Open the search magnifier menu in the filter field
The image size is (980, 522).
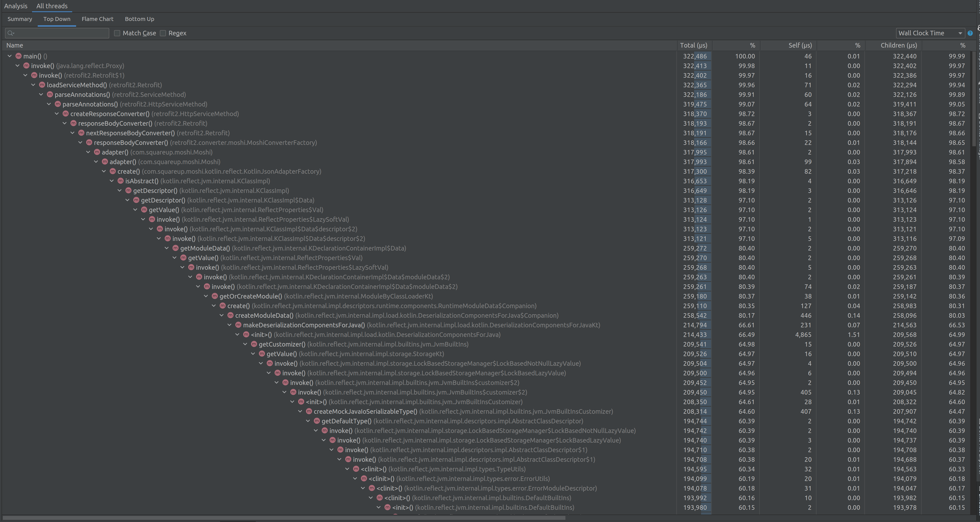(11, 33)
